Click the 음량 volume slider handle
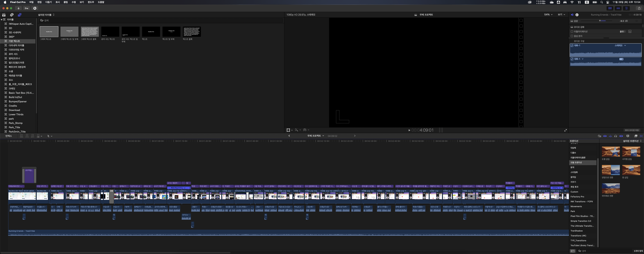Viewport: 644px width, 254px height. (x=600, y=21)
